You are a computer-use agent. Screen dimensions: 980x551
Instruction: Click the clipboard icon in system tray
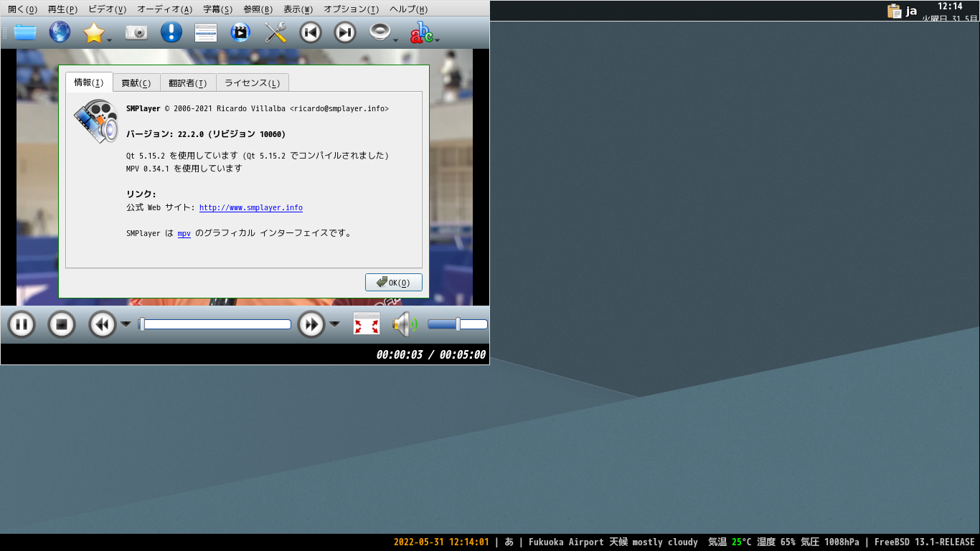tap(894, 11)
